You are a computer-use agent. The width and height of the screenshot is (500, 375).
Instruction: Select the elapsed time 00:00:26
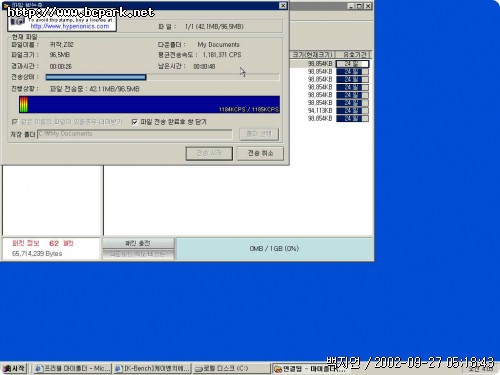tap(61, 66)
